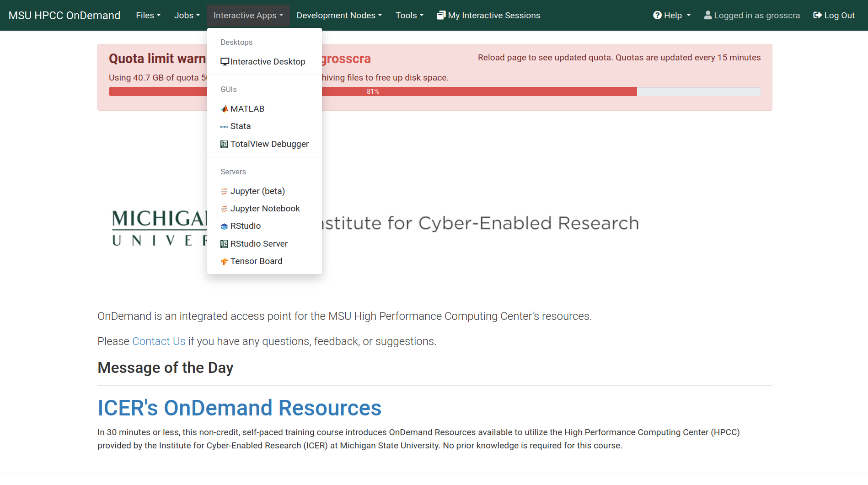868x485 pixels.
Task: Click the MATLAB logo icon
Action: (224, 109)
